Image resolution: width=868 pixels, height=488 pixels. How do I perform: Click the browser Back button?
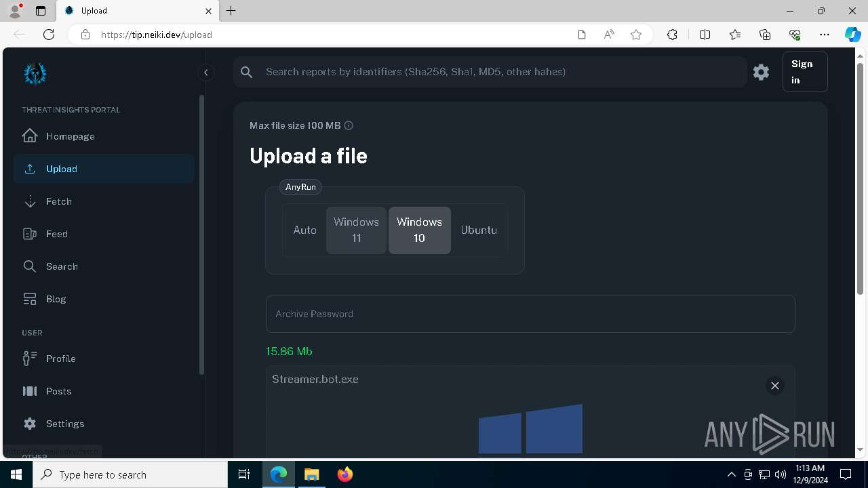click(x=19, y=35)
